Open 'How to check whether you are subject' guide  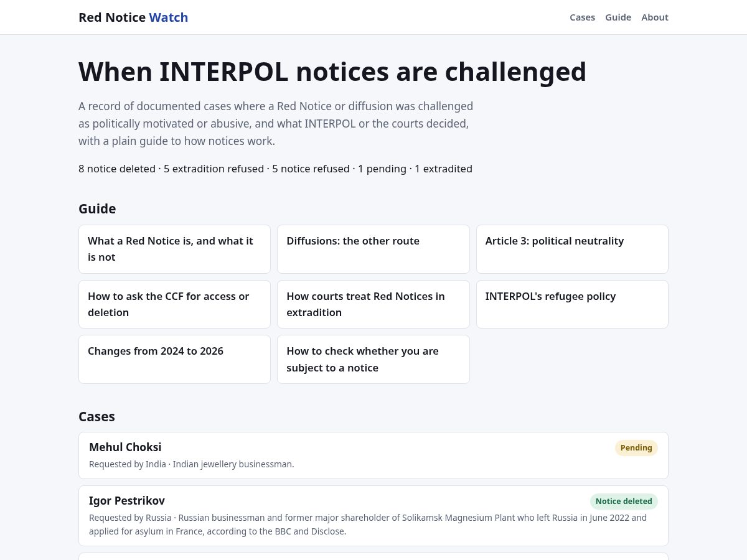click(x=374, y=359)
